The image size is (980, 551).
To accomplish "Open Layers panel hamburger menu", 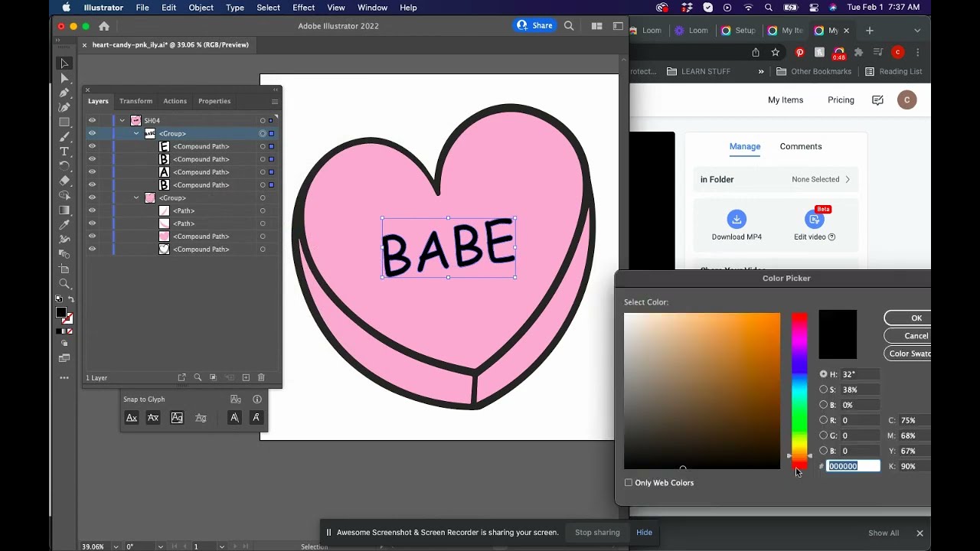I will [x=275, y=101].
